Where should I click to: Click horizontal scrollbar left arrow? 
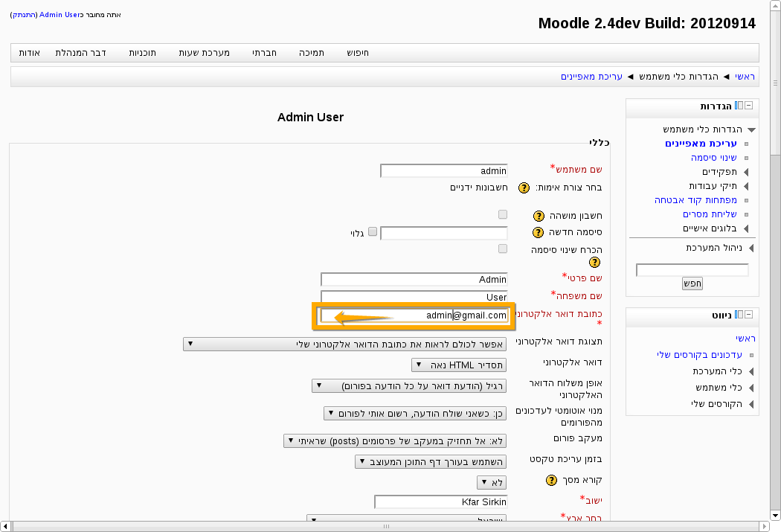point(5,526)
